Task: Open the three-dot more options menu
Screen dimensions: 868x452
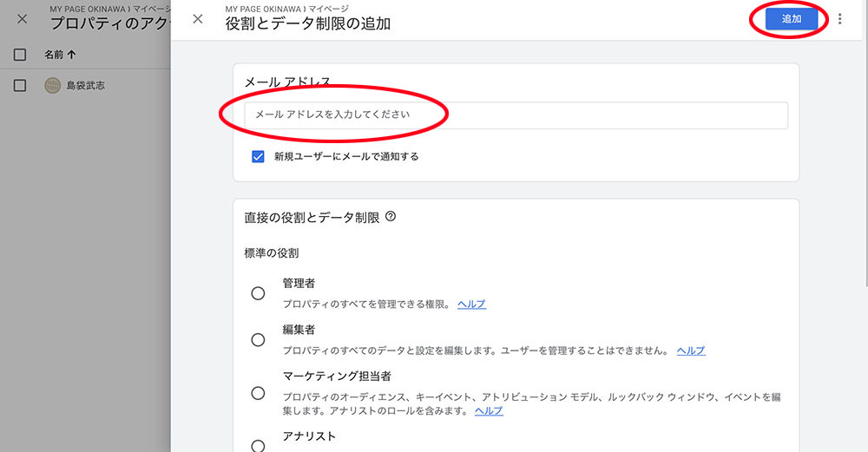Action: 839,19
